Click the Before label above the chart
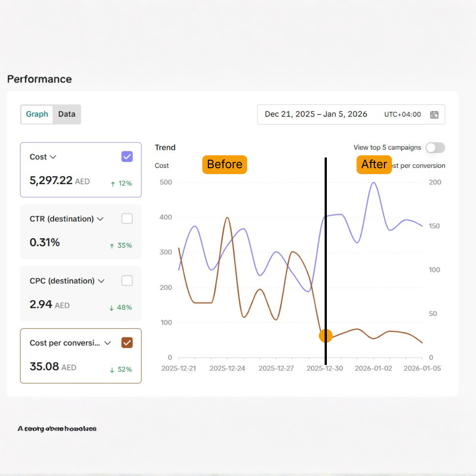 tap(225, 165)
